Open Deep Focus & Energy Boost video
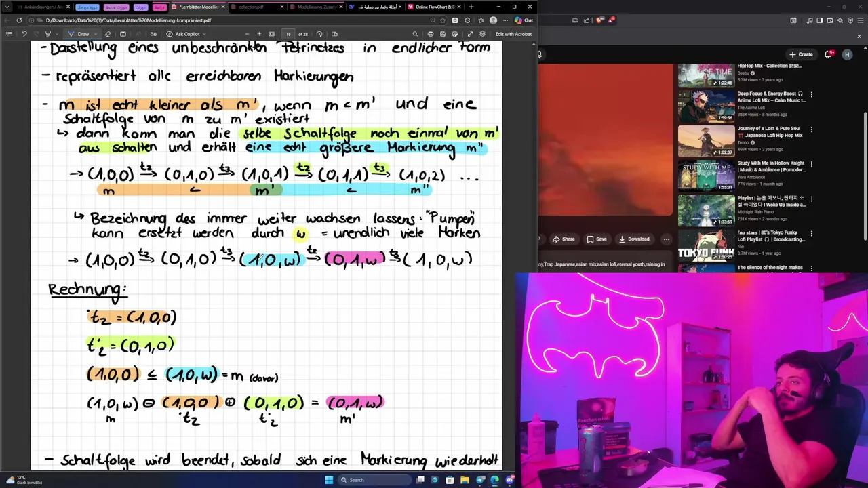Screen dimensions: 868x488 pyautogui.click(x=706, y=106)
